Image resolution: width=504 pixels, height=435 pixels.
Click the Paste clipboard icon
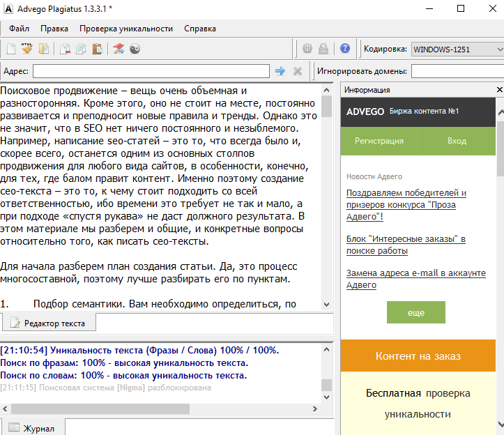coord(97,49)
